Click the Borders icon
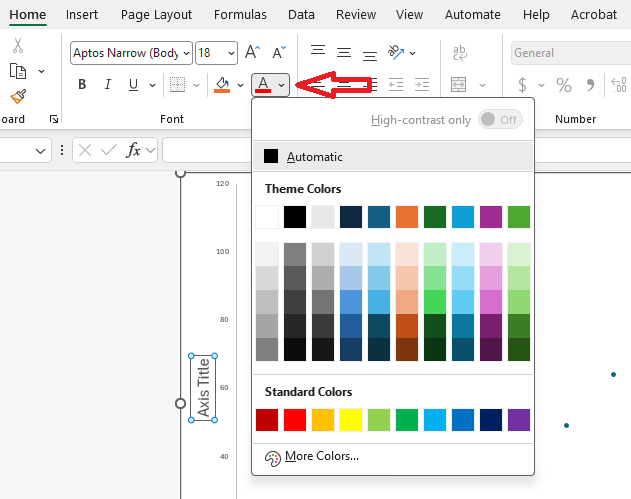 [177, 85]
